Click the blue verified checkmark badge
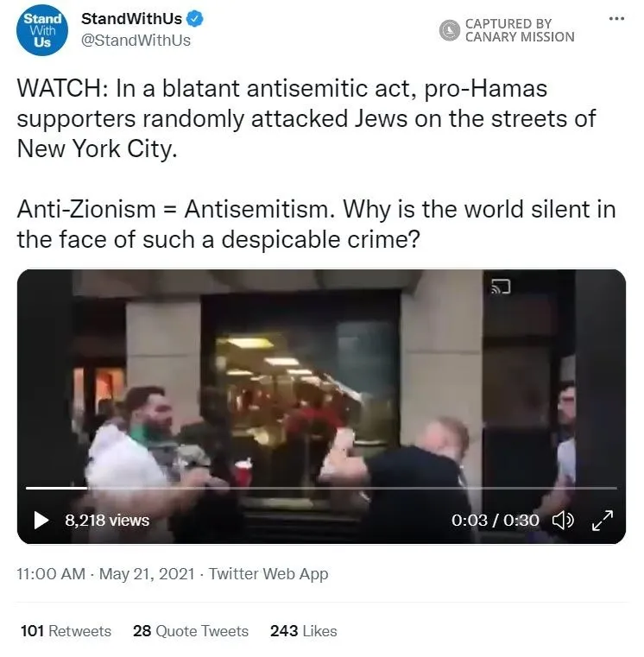 [x=195, y=19]
